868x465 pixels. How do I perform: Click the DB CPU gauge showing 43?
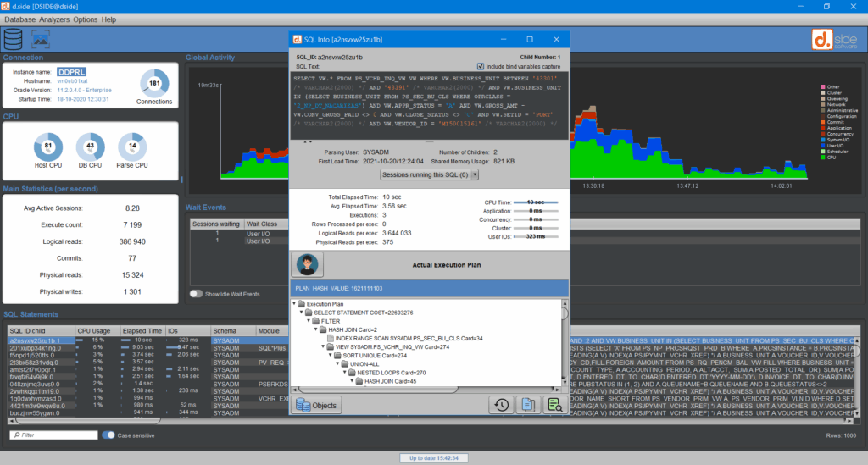tap(90, 147)
